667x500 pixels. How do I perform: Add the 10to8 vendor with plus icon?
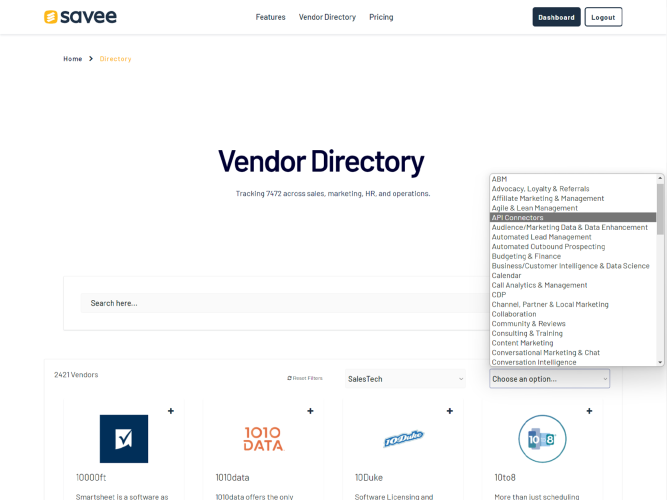click(589, 411)
